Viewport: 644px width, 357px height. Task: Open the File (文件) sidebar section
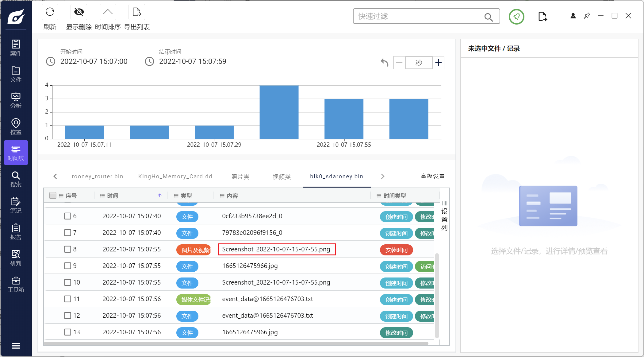coord(16,74)
